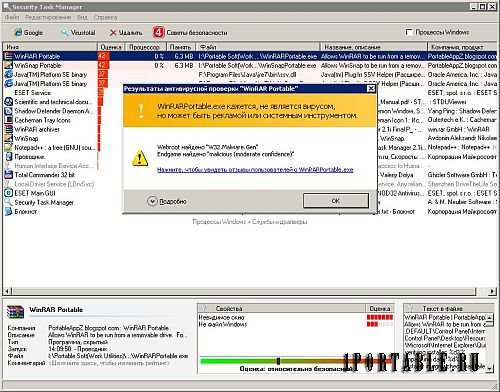
Task: Click OK in antivirus results dialog
Action: point(336,201)
